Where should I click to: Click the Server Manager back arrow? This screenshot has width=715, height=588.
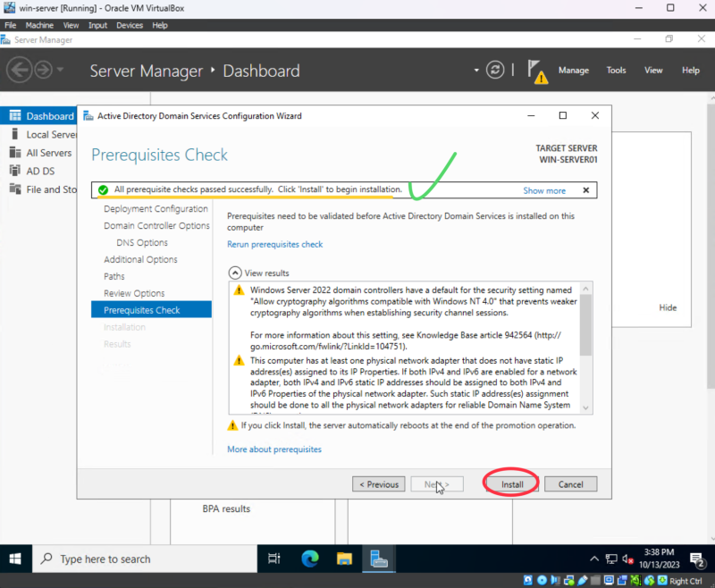(x=20, y=71)
